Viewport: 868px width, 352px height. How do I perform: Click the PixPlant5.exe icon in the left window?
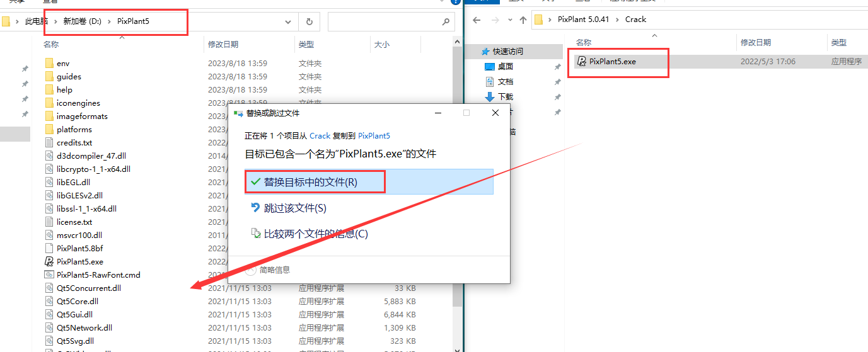coord(49,261)
